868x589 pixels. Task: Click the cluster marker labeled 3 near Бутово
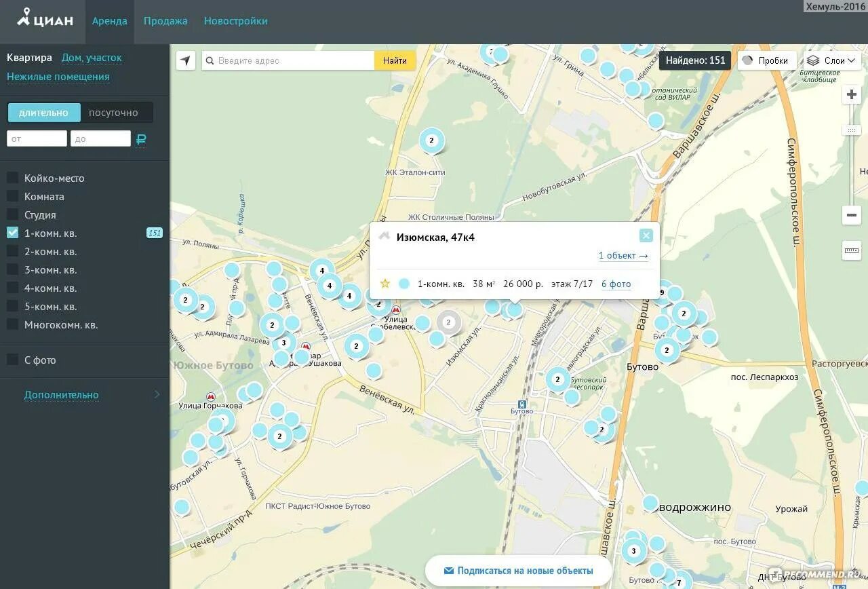(633, 551)
